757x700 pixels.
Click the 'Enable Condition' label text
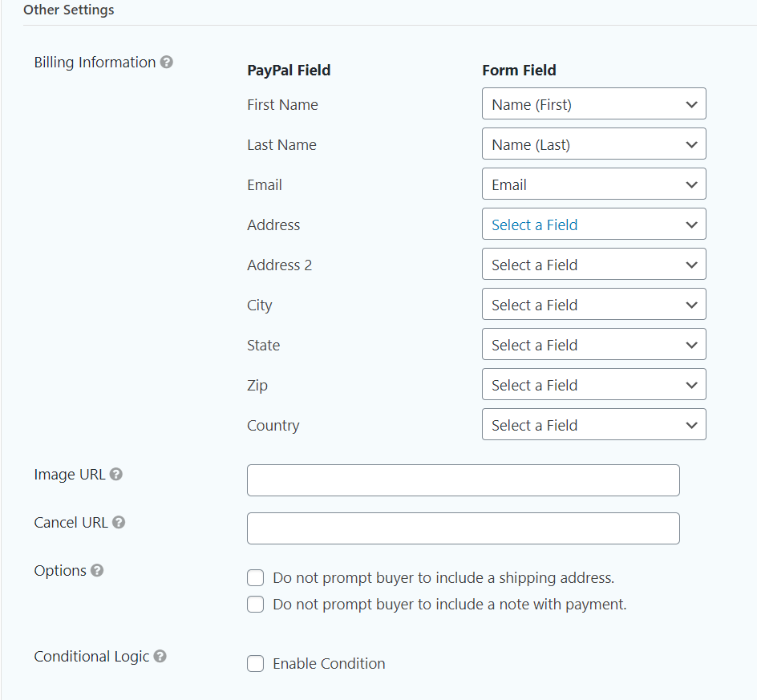[329, 664]
